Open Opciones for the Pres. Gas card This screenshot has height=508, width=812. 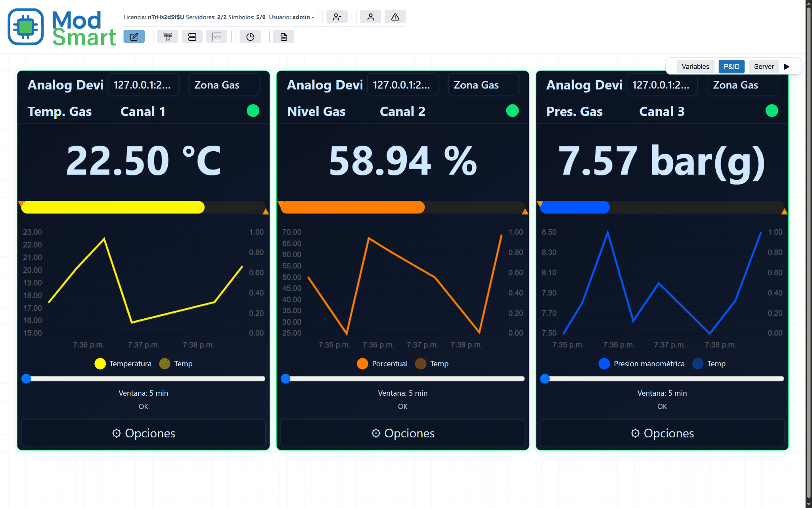tap(662, 433)
